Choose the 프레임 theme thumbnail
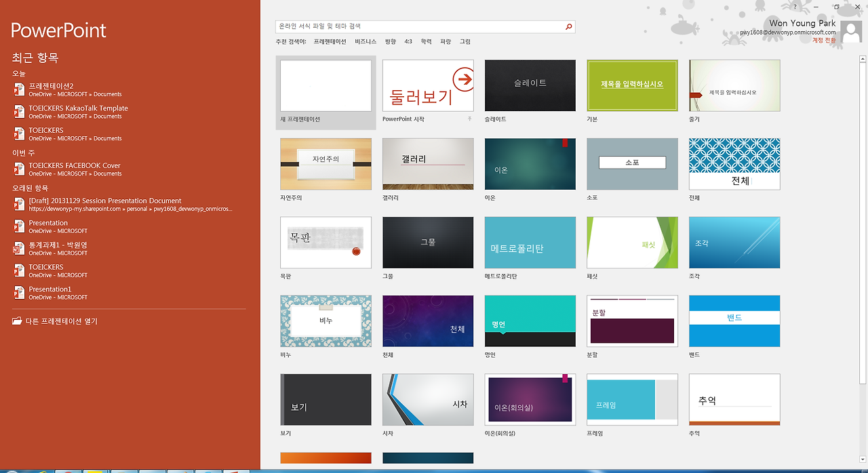The height and width of the screenshot is (473, 868). [x=632, y=400]
